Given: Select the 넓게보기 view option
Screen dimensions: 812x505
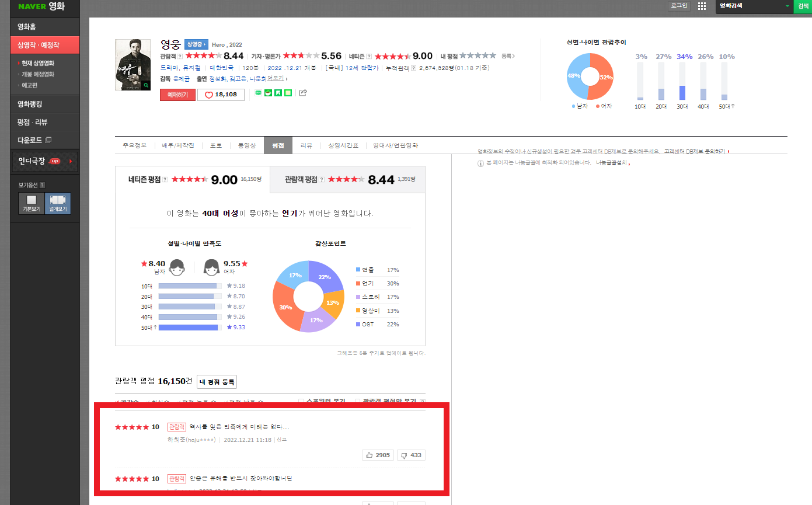Looking at the screenshot, I should coord(58,203).
